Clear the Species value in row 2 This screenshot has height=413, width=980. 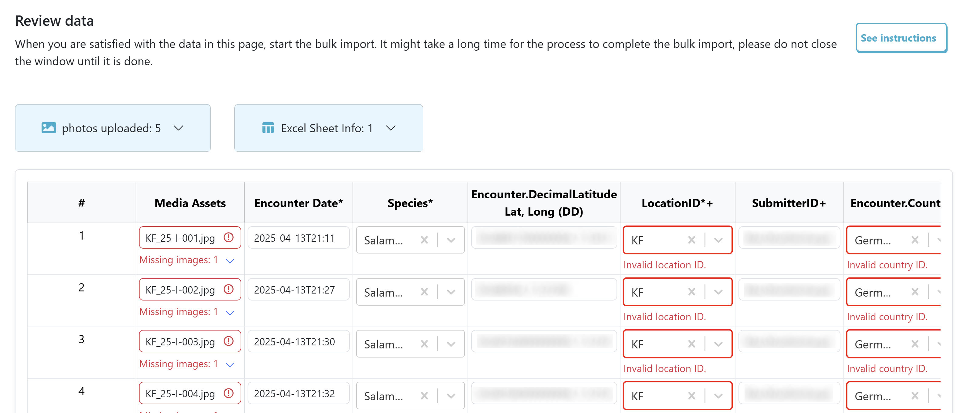pyautogui.click(x=424, y=292)
